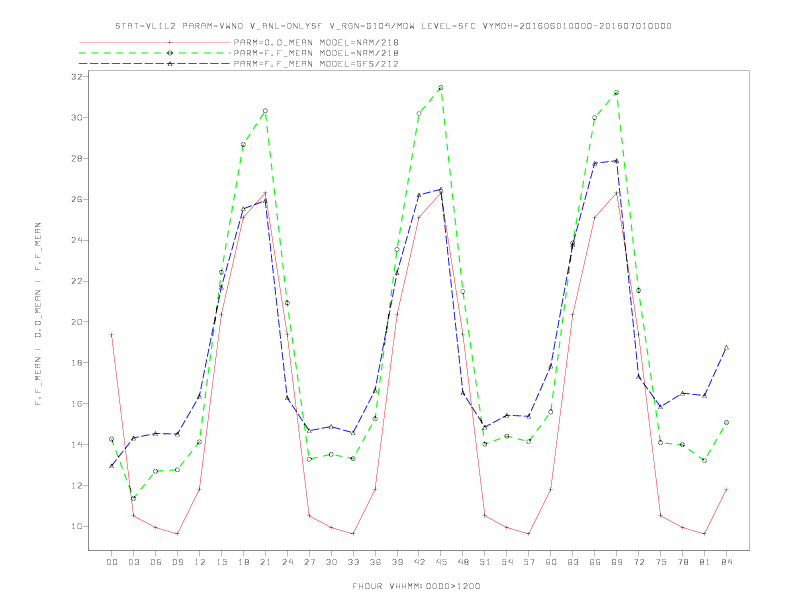Click the x-axis tick label 27
This screenshot has width=792, height=612.
[309, 562]
